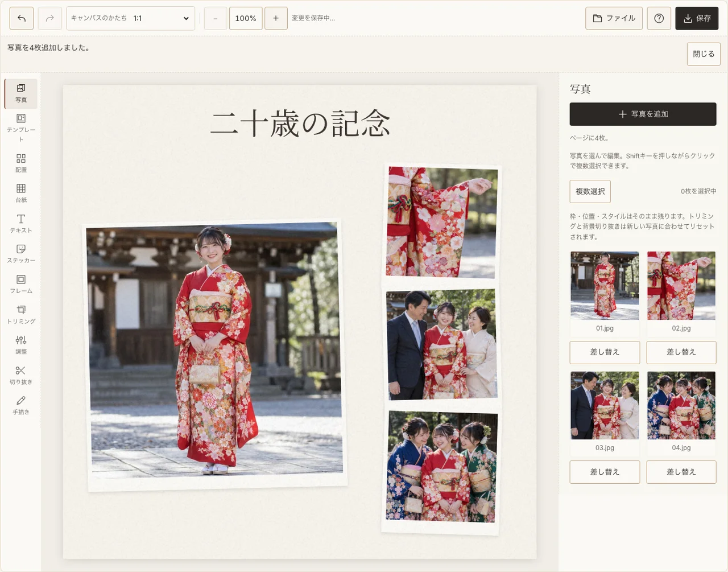Select the 配置 (Layout) tool

coord(21,163)
